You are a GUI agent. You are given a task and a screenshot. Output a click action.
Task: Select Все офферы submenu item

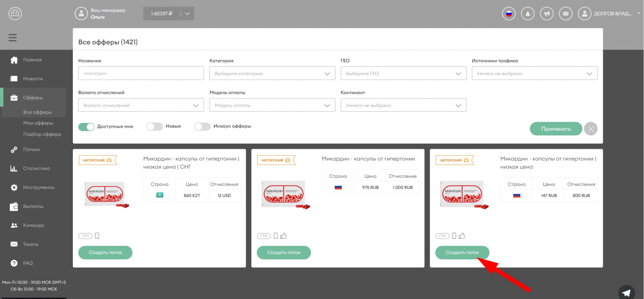pyautogui.click(x=37, y=112)
